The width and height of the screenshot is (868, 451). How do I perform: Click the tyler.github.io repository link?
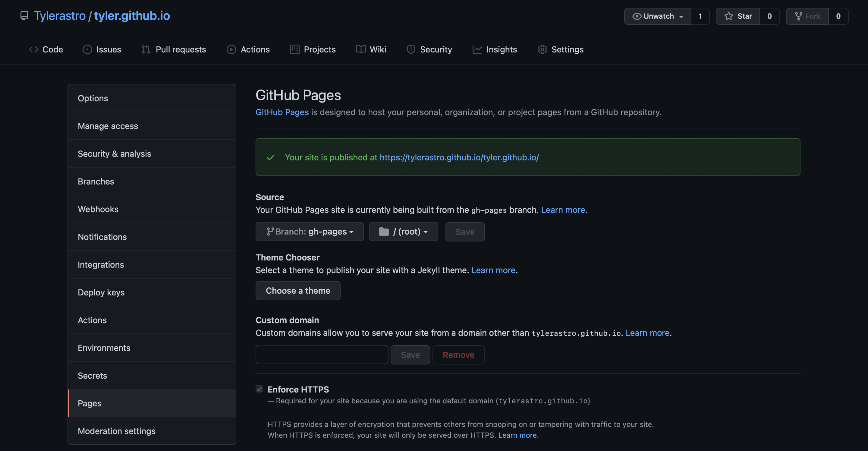point(132,16)
